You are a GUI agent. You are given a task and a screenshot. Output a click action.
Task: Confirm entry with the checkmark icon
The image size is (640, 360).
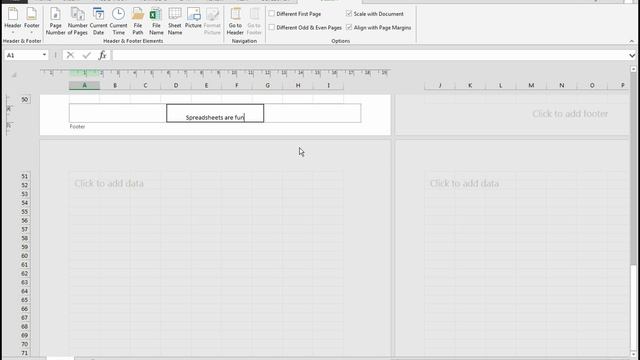click(87, 55)
